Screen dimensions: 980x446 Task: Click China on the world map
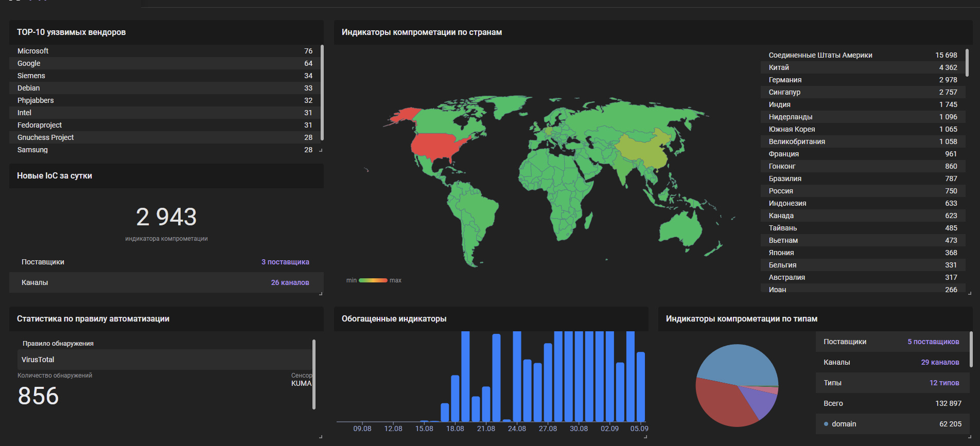(x=643, y=149)
